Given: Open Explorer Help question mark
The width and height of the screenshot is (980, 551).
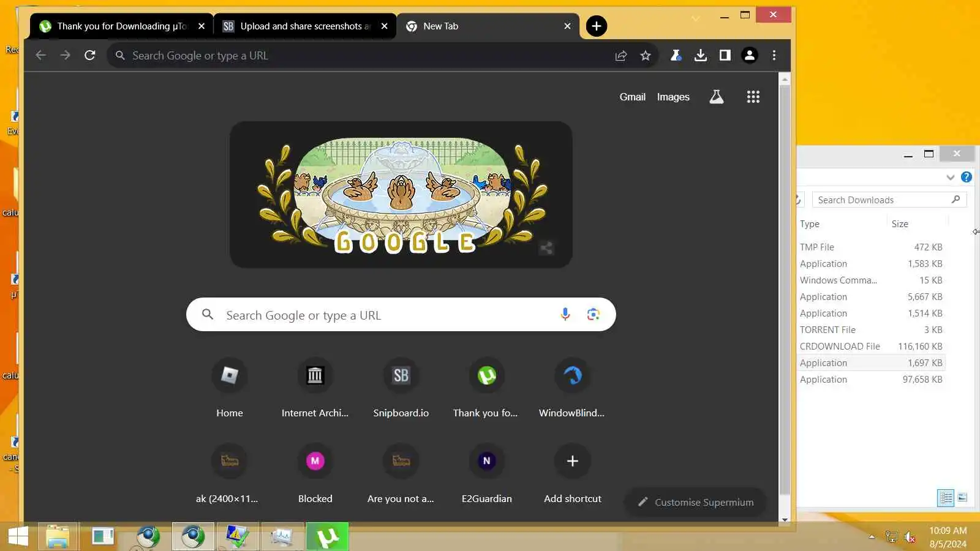Looking at the screenshot, I should pos(967,178).
